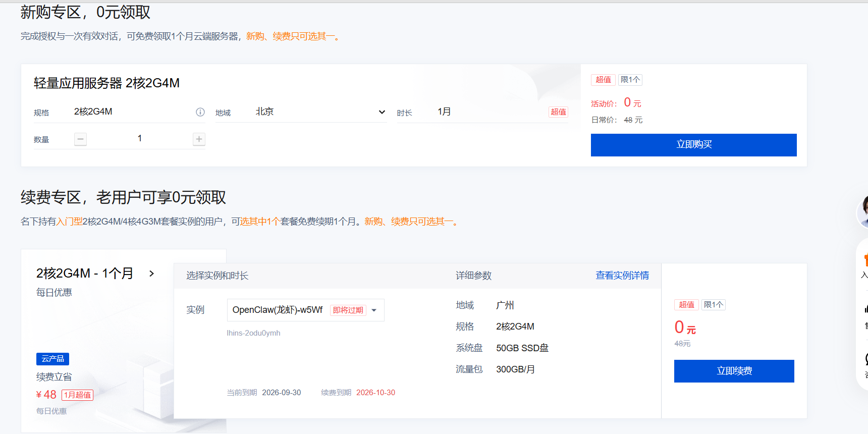Click the 300GB/月 traffic package value
Image resolution: width=868 pixels, height=434 pixels.
click(515, 369)
